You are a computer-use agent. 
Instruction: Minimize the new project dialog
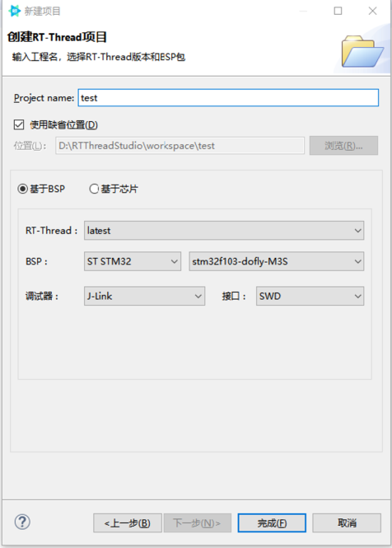[x=303, y=11]
